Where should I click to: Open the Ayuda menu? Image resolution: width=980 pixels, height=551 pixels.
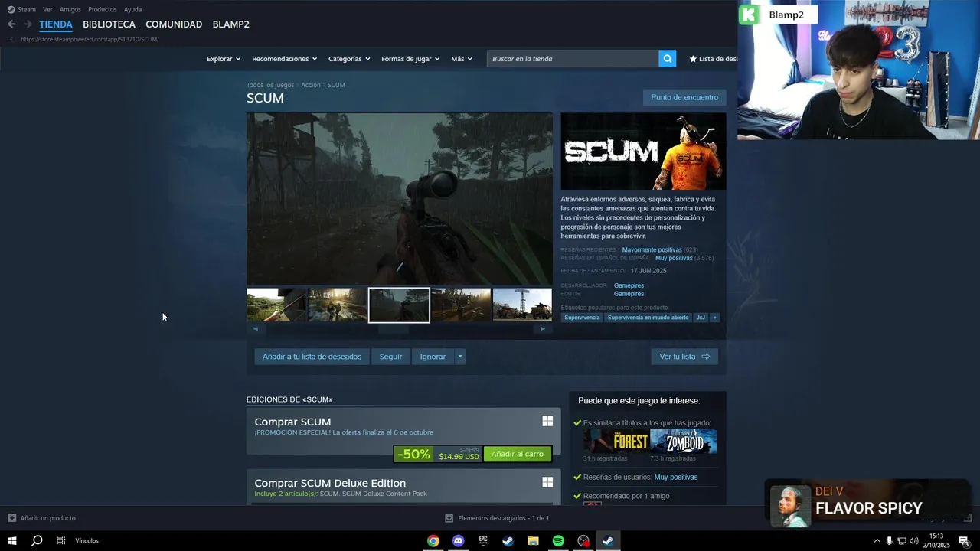pyautogui.click(x=132, y=9)
